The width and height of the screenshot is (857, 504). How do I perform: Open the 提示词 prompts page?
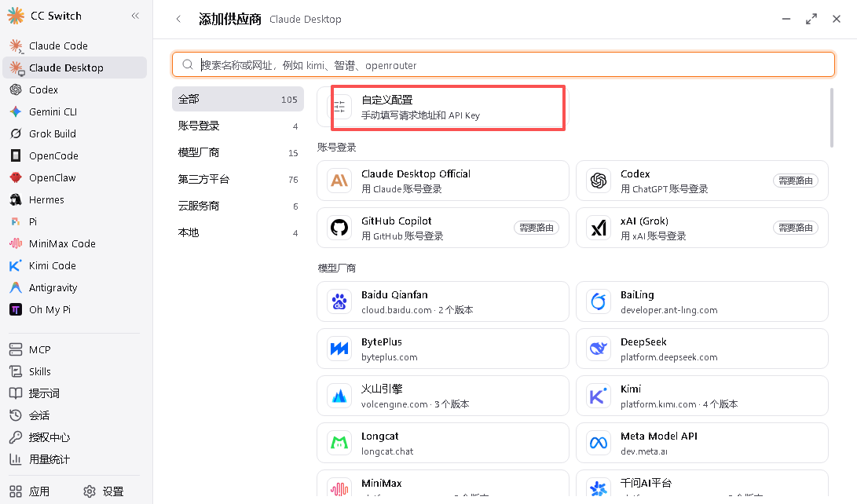[x=75, y=393]
